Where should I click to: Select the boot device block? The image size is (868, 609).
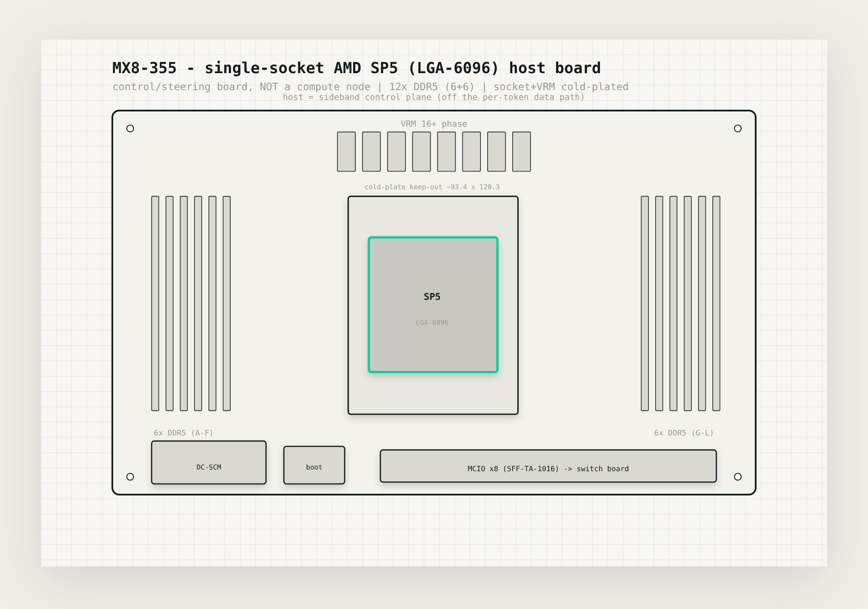pos(314,465)
